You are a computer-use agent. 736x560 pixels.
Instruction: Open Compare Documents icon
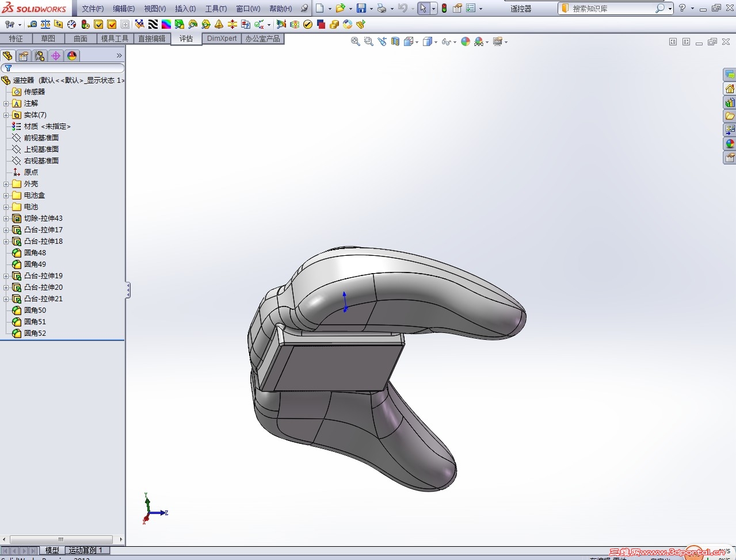pyautogui.click(x=246, y=24)
